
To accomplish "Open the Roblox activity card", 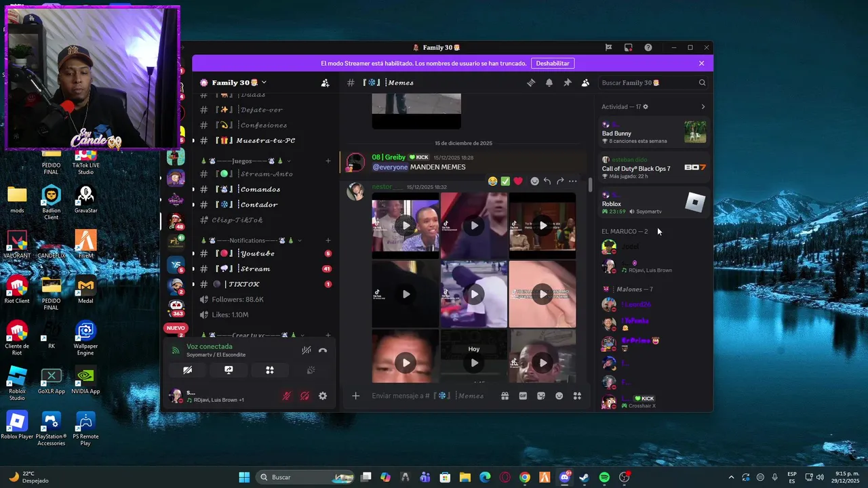I will pos(654,203).
